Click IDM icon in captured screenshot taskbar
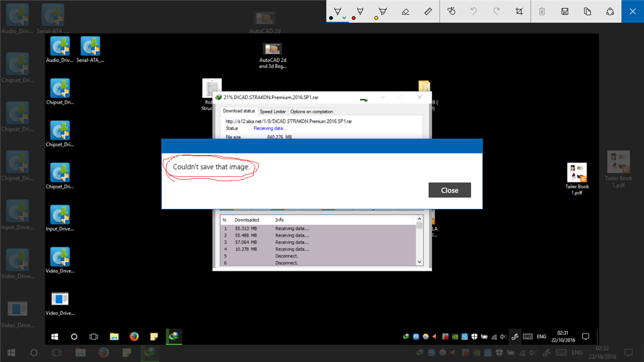This screenshot has height=362, width=644. pos(174,336)
